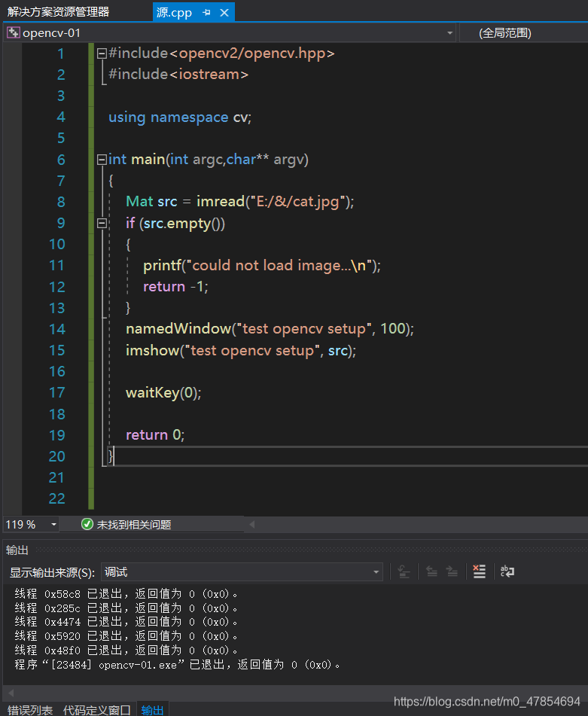
Task: Toggle word wrap in output window
Action: (507, 571)
